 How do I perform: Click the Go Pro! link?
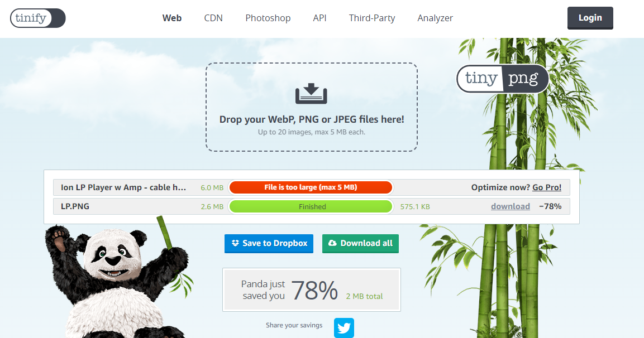[547, 187]
